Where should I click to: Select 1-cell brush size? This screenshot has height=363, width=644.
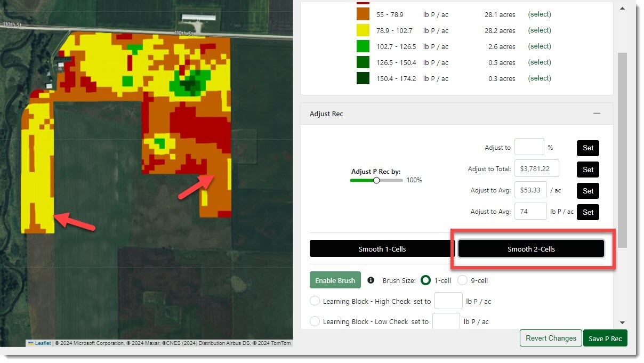point(426,280)
